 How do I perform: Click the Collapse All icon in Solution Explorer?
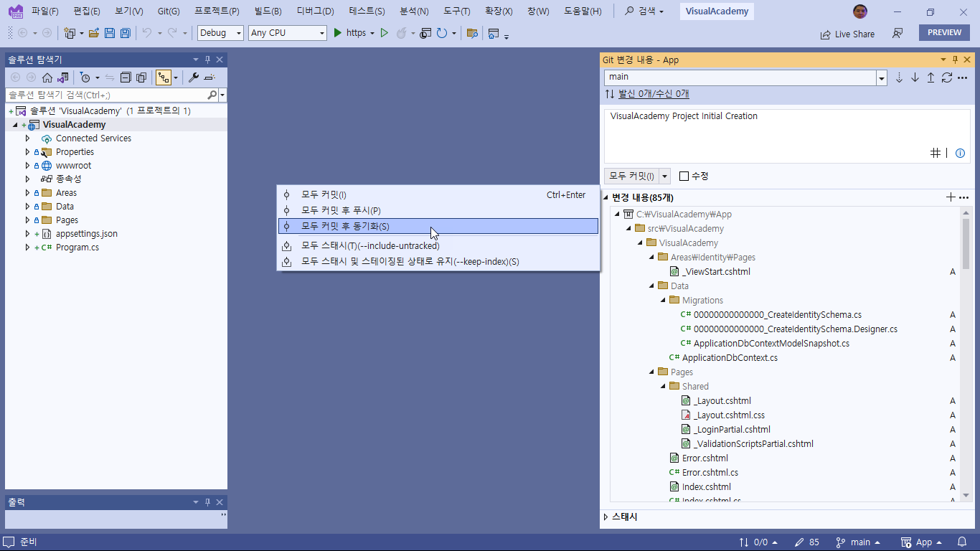[x=126, y=77]
